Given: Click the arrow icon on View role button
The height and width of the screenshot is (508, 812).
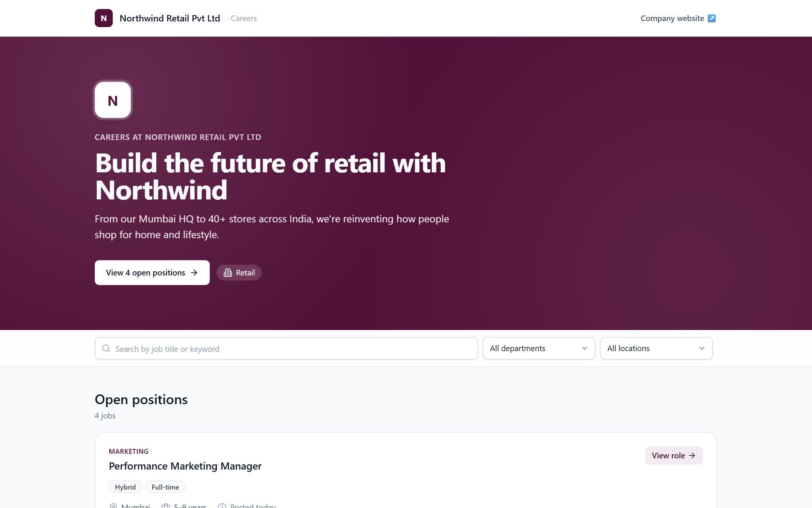Looking at the screenshot, I should coord(692,456).
